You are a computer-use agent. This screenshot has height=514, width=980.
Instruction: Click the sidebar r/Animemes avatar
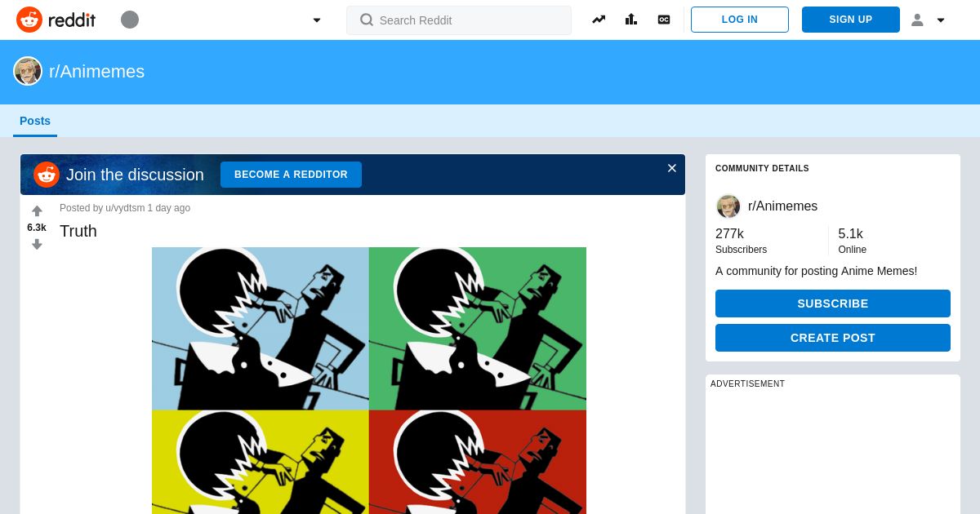tap(728, 206)
